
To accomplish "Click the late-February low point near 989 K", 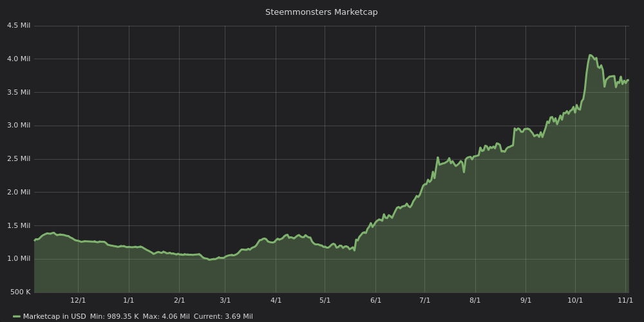I will (209, 260).
